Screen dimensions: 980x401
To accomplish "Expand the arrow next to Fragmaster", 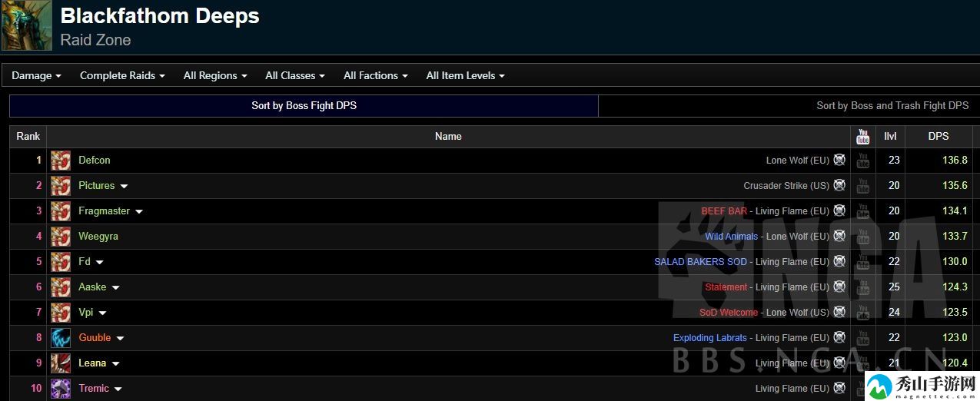I will 139,212.
